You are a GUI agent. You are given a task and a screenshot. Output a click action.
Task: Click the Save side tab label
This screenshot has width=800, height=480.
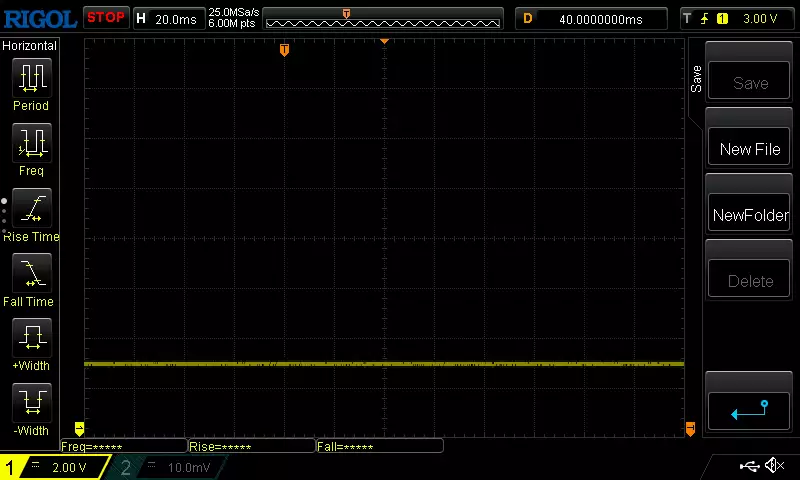[696, 79]
